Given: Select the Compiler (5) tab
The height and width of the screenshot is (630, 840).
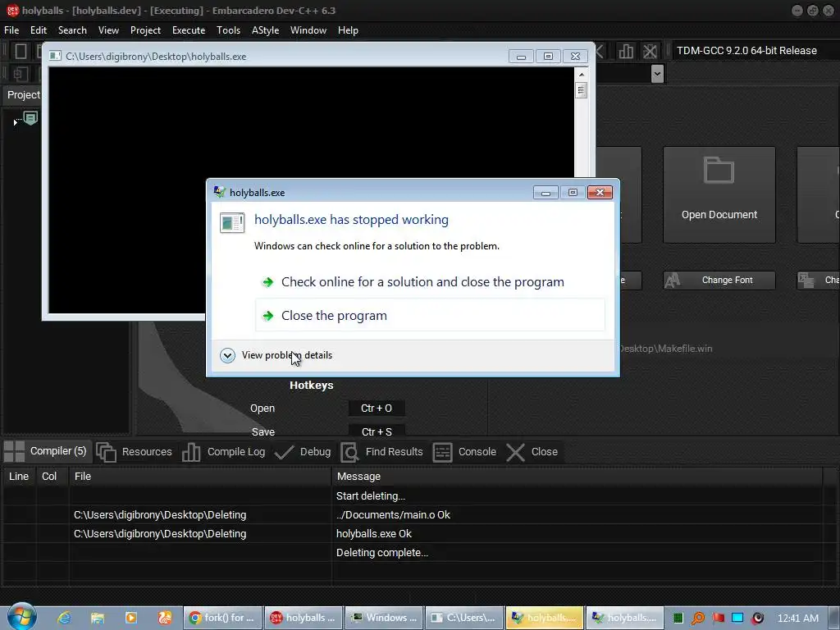Looking at the screenshot, I should pos(46,452).
